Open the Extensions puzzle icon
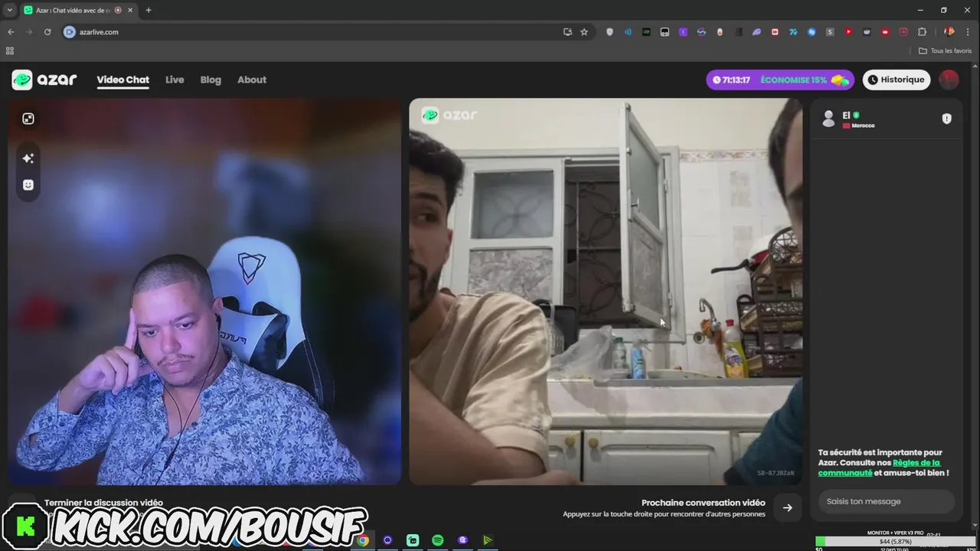 coord(922,32)
